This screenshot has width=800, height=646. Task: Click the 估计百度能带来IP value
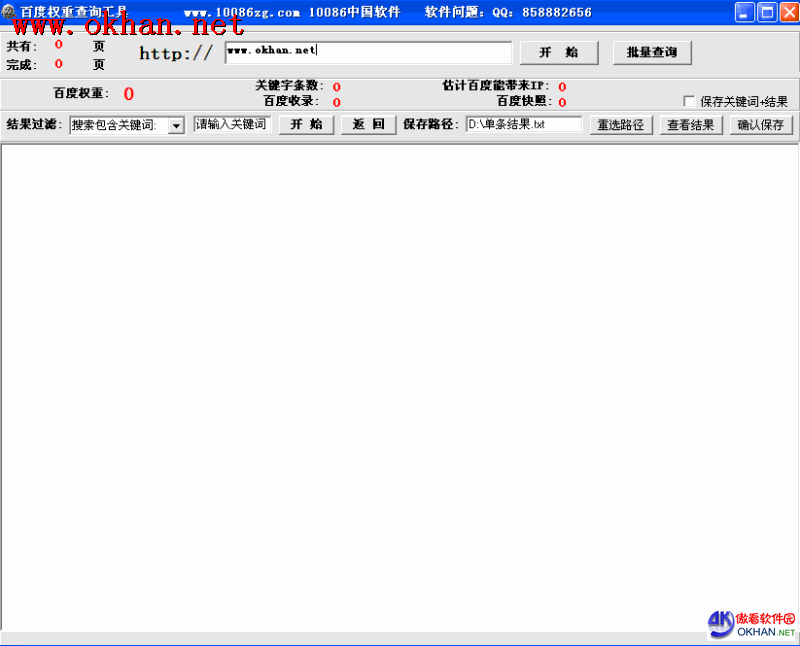point(562,87)
